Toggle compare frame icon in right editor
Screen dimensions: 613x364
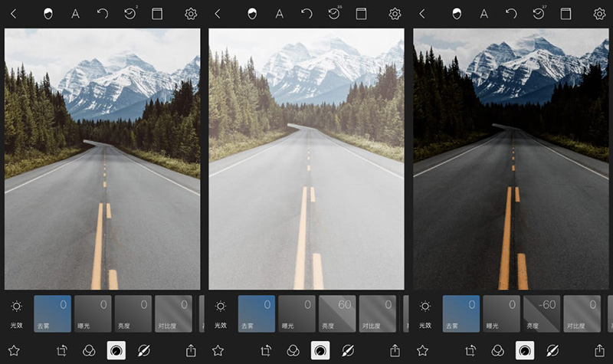[x=565, y=14]
